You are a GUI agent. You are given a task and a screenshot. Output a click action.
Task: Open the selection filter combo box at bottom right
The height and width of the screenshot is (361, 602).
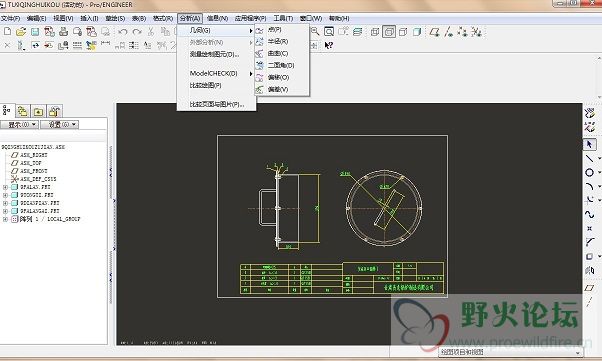(511, 352)
